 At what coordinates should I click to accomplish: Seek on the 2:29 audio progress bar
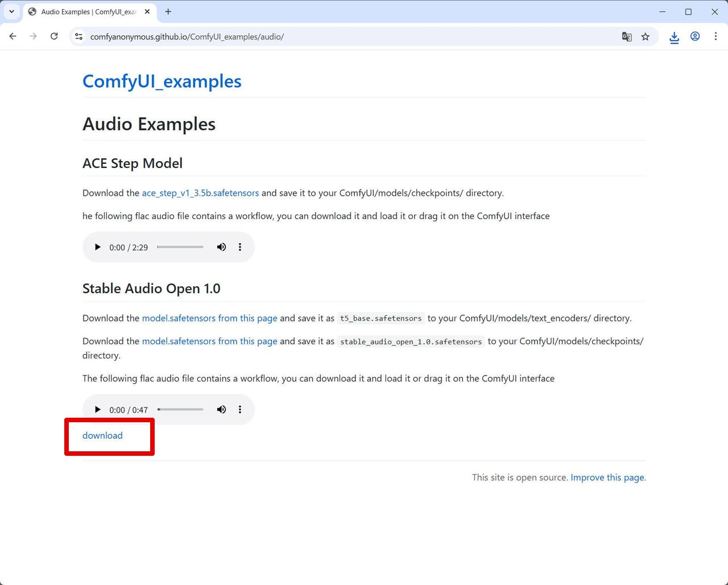point(180,247)
